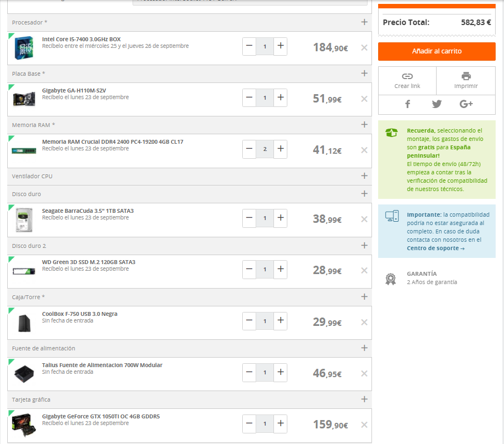Open Gigabyte GTX 1050TI card thumbnail

coord(24,425)
